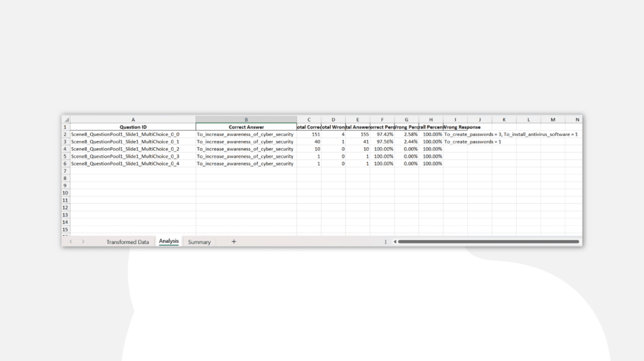Select row 5 header
This screenshot has height=361, width=644.
pyautogui.click(x=65, y=157)
